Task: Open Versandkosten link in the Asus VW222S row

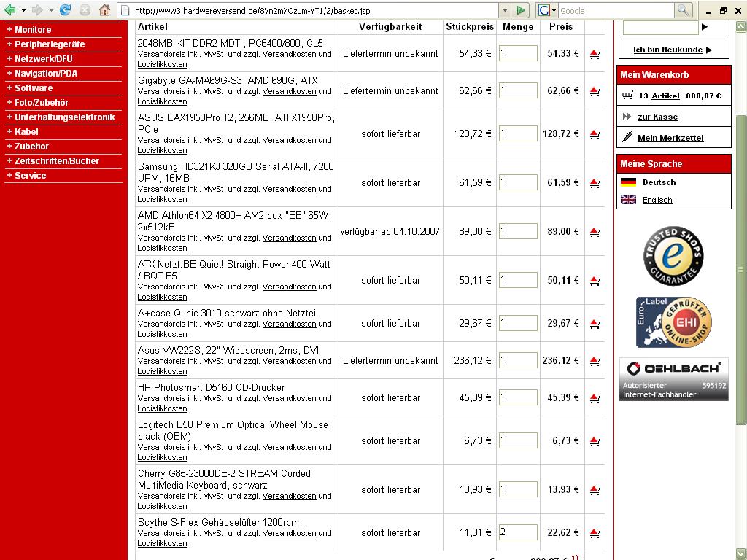Action: pos(289,361)
